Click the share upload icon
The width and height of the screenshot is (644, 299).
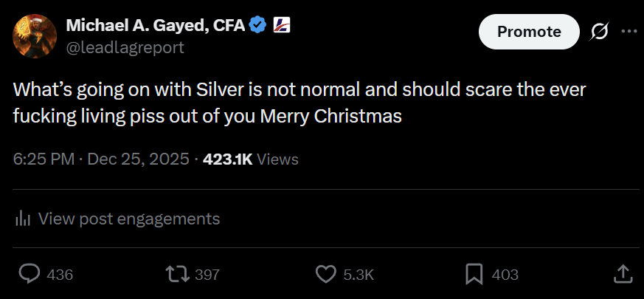tap(623, 274)
